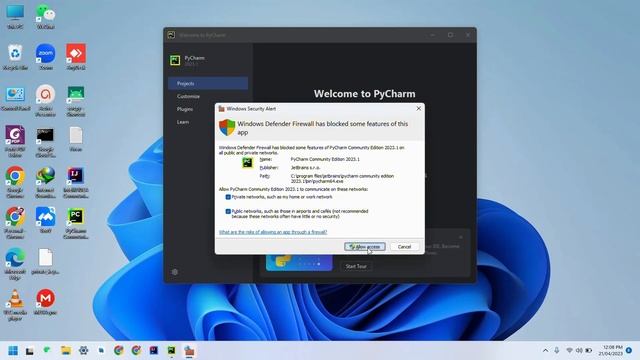Viewport: 640px width, 360px height.
Task: Click the Wi-Fi icon in the system tray
Action: [569, 351]
